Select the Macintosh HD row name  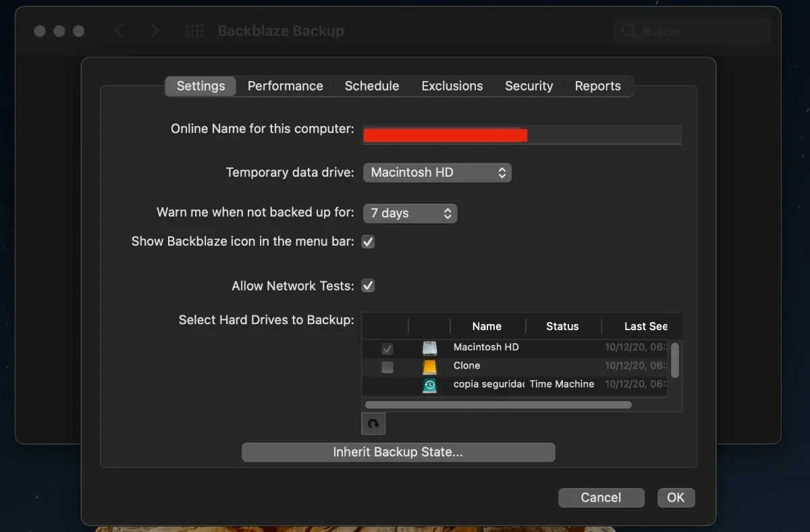coord(486,347)
